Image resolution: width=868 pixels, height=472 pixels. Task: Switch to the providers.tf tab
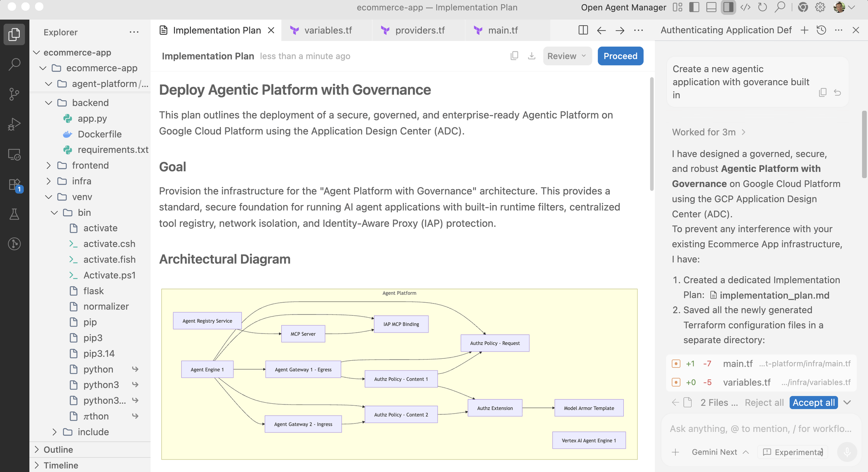coord(419,30)
